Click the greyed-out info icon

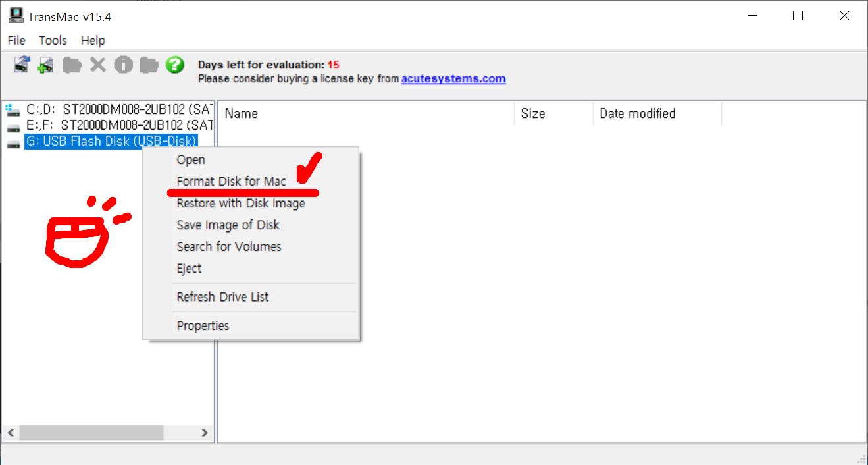click(x=123, y=65)
